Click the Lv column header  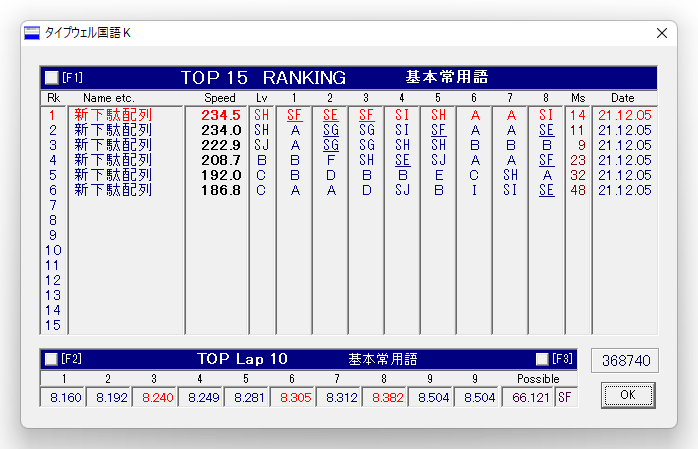click(x=262, y=98)
